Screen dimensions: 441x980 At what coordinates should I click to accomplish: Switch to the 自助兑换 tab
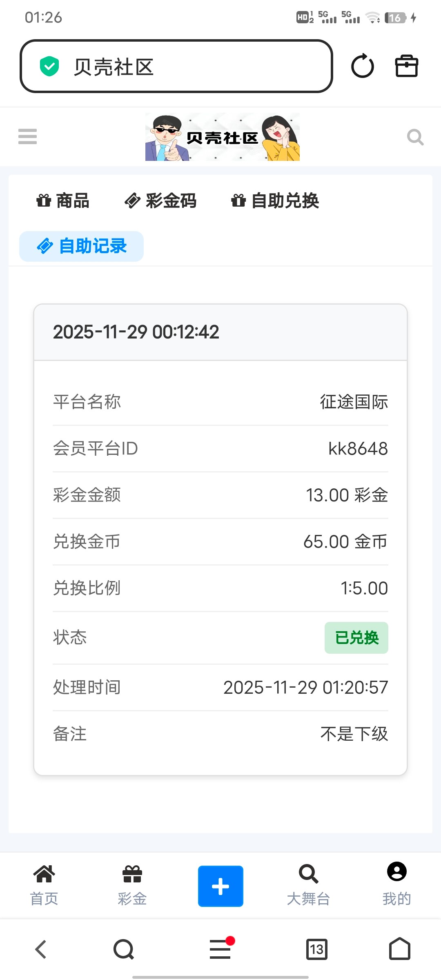(x=275, y=201)
